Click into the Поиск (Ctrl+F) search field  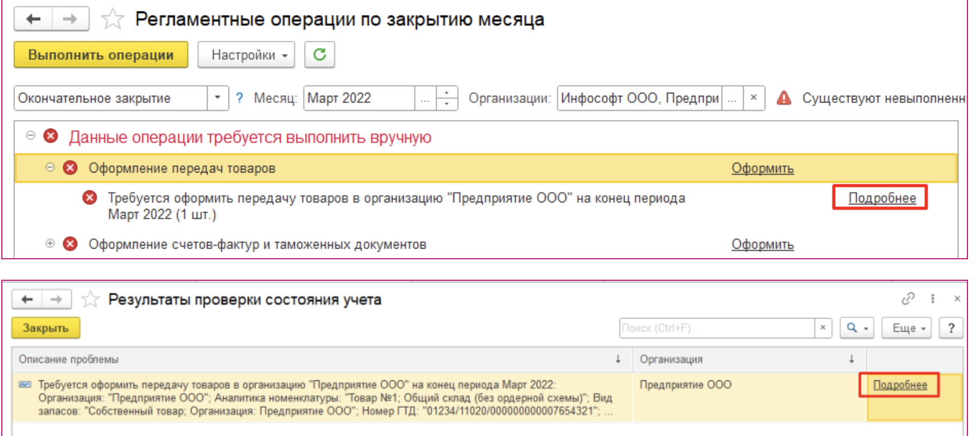[717, 328]
